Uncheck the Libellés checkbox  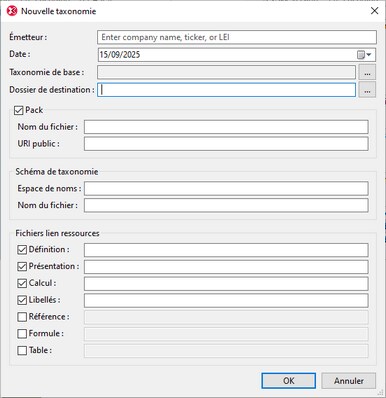(22, 300)
